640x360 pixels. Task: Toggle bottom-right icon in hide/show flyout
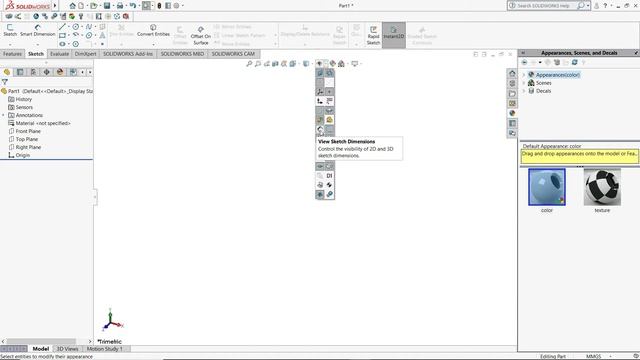[329, 195]
